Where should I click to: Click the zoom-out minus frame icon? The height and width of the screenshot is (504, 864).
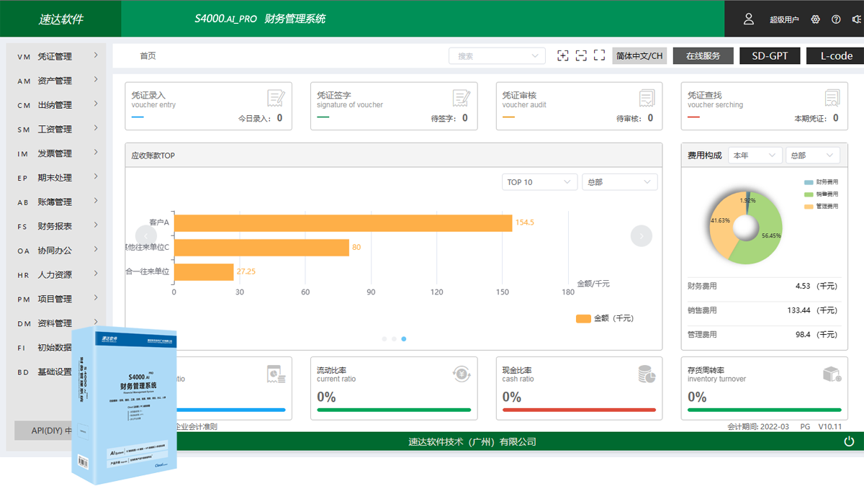(581, 55)
